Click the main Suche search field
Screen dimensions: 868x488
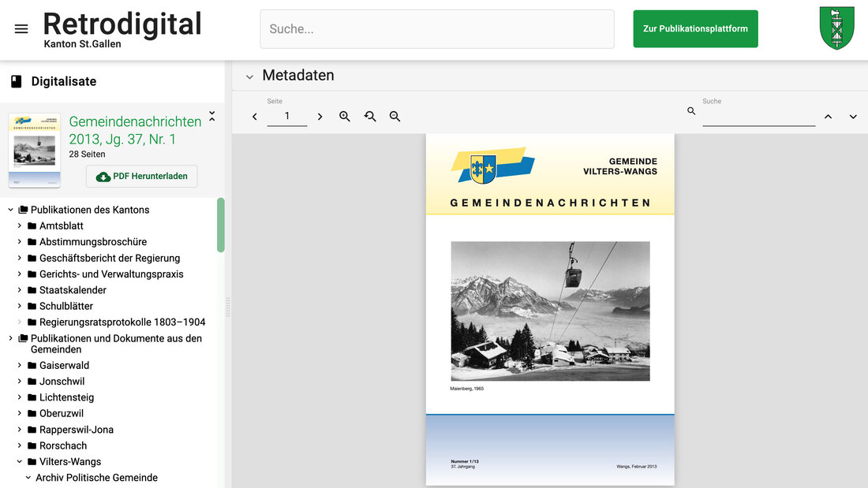436,29
